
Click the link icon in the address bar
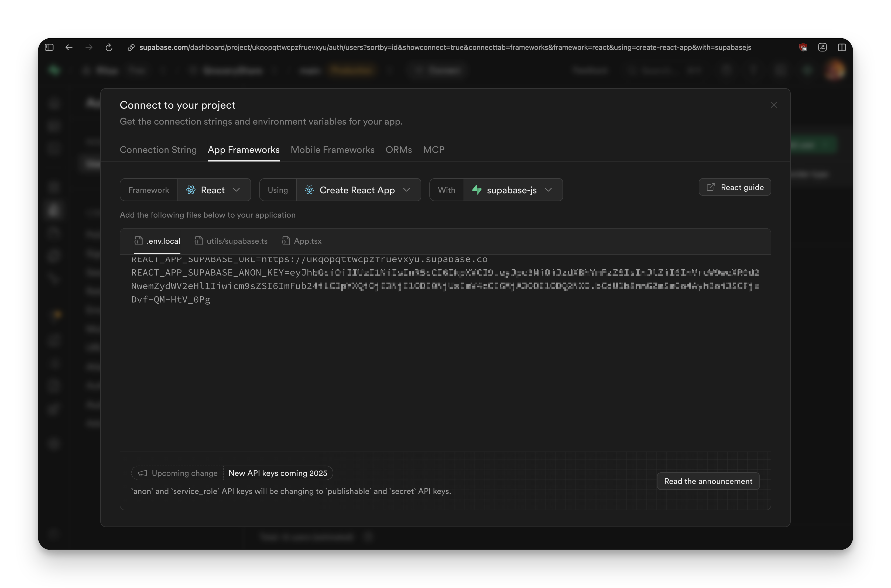131,47
